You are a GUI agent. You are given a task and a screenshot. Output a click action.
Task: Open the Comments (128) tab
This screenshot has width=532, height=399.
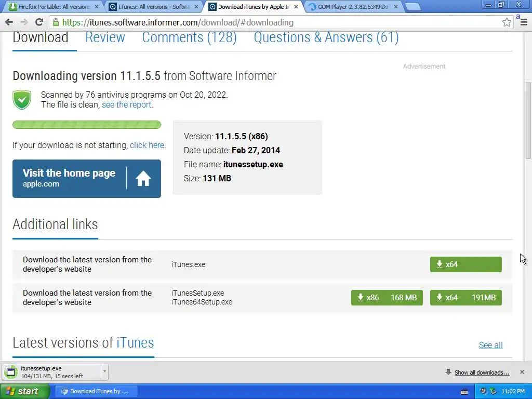pos(189,37)
